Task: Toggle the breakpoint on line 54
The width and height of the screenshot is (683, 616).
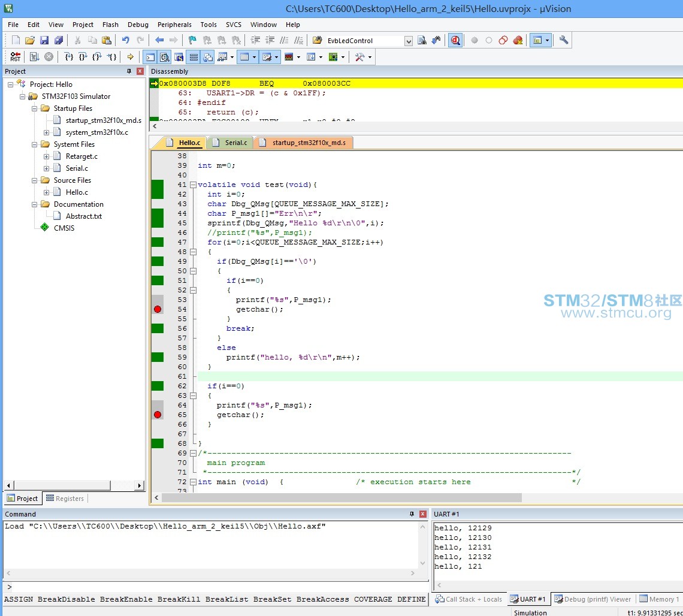Action: pos(158,309)
